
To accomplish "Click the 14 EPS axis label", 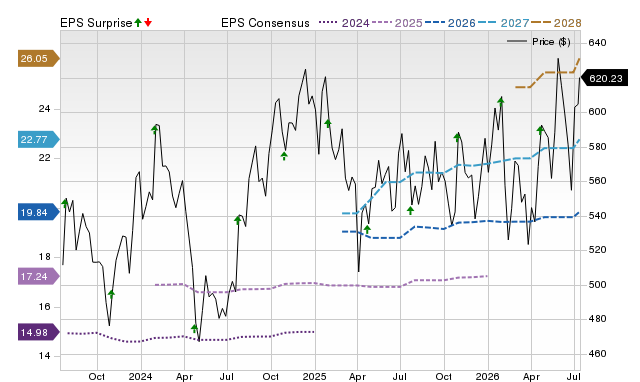I will [x=44, y=356].
